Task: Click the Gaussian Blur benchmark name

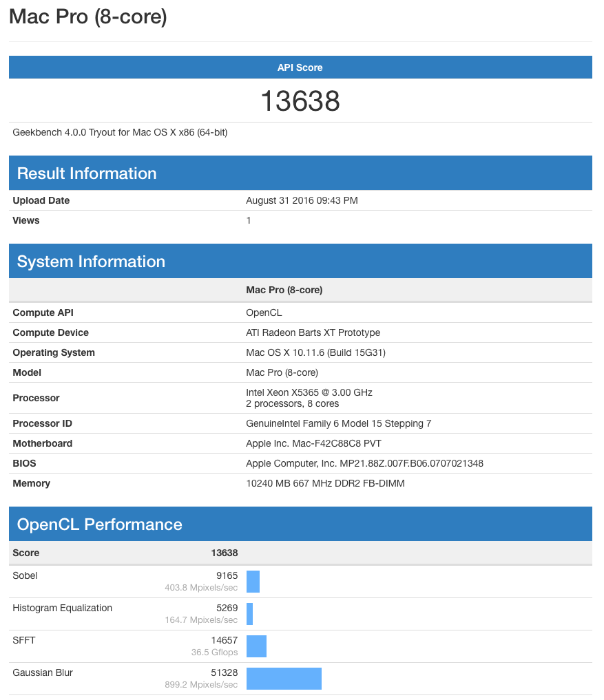Action: (x=43, y=672)
